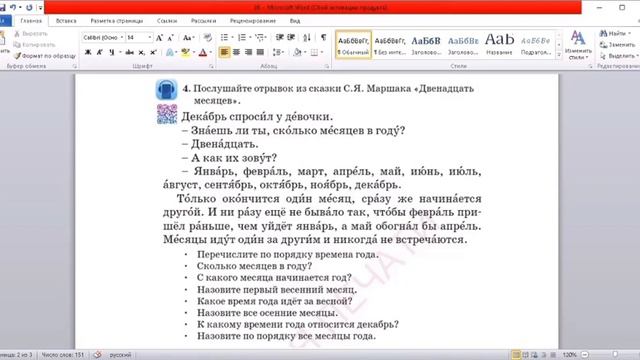Apply Обычный style
640x360 pixels.
coord(353,45)
